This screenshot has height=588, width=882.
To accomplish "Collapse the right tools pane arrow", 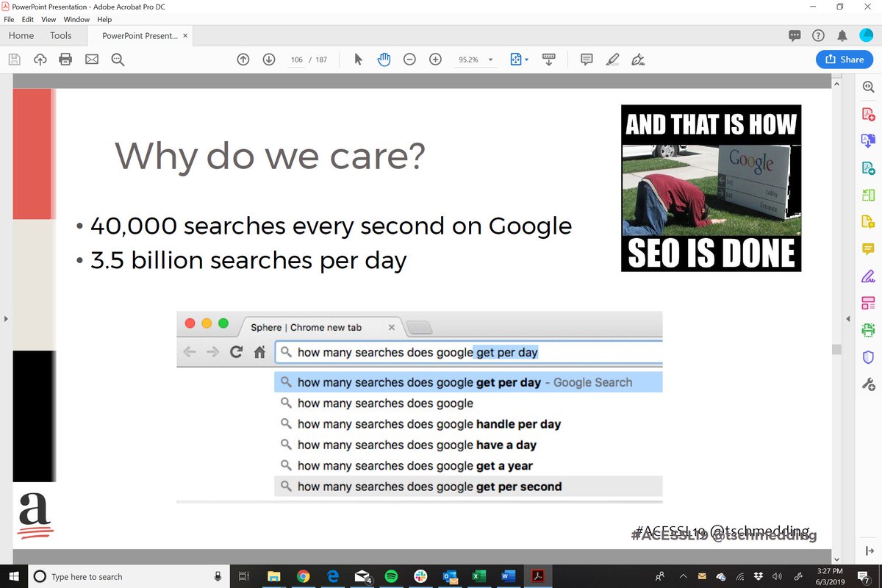I will click(x=847, y=319).
